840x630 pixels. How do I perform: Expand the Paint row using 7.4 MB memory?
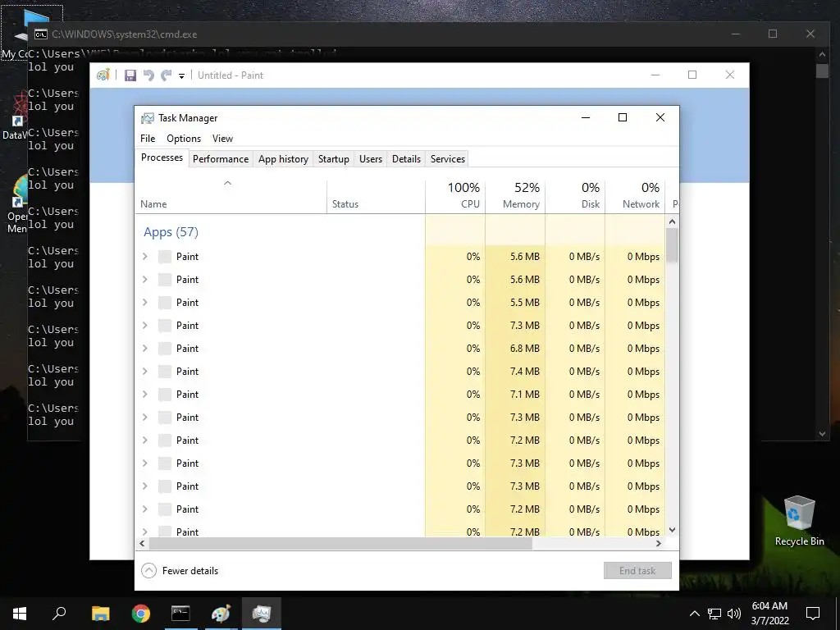(x=144, y=372)
